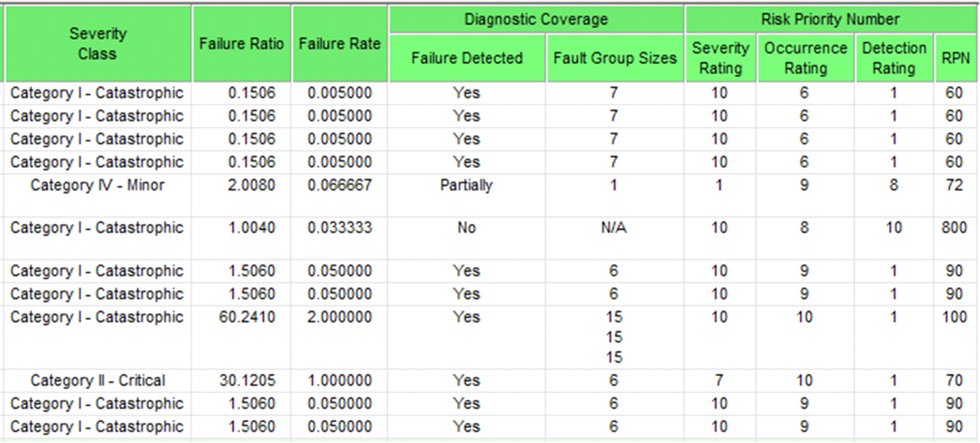The height and width of the screenshot is (443, 980).
Task: Select the Detection Rating column header
Action: pos(894,58)
